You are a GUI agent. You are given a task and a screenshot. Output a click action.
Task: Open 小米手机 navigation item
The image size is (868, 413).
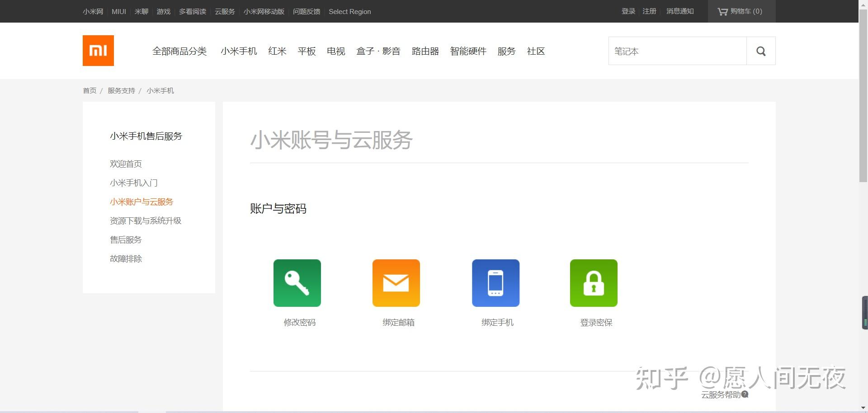239,51
